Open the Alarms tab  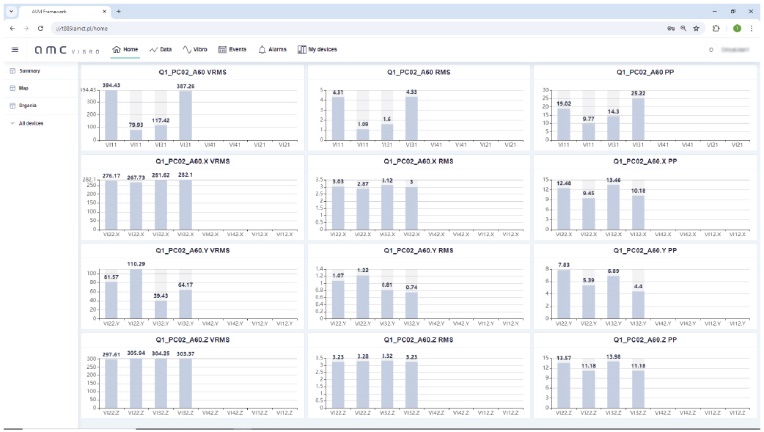[273, 48]
